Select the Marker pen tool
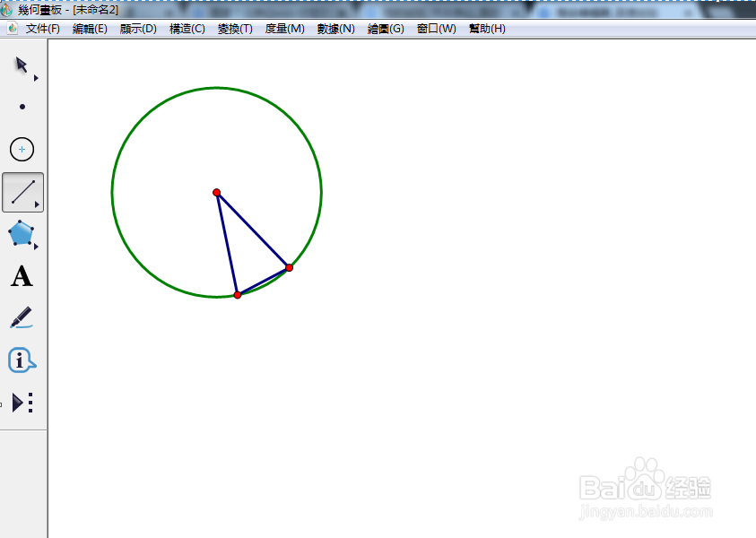 (x=22, y=317)
